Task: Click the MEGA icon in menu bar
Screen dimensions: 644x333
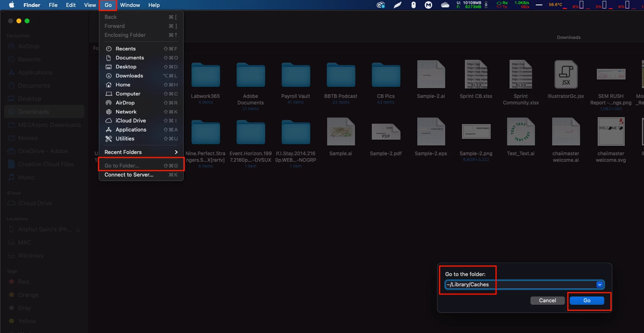Action: [428, 5]
